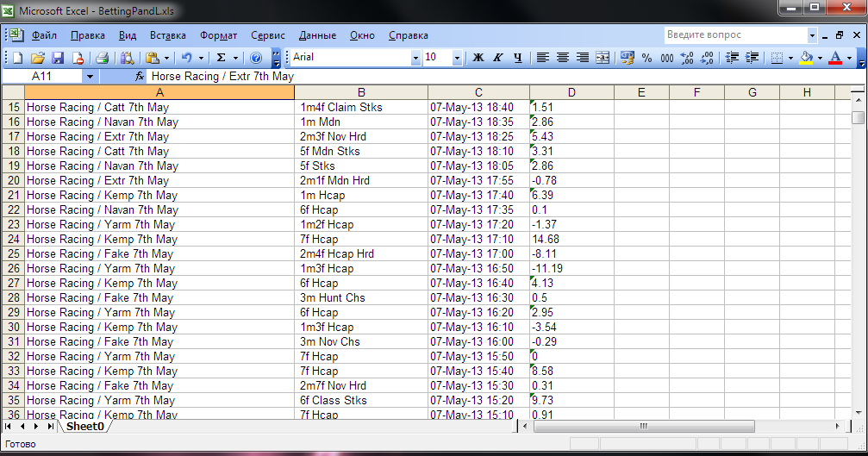Open the Undo history dropdown arrow
This screenshot has width=868, height=456.
tap(201, 58)
